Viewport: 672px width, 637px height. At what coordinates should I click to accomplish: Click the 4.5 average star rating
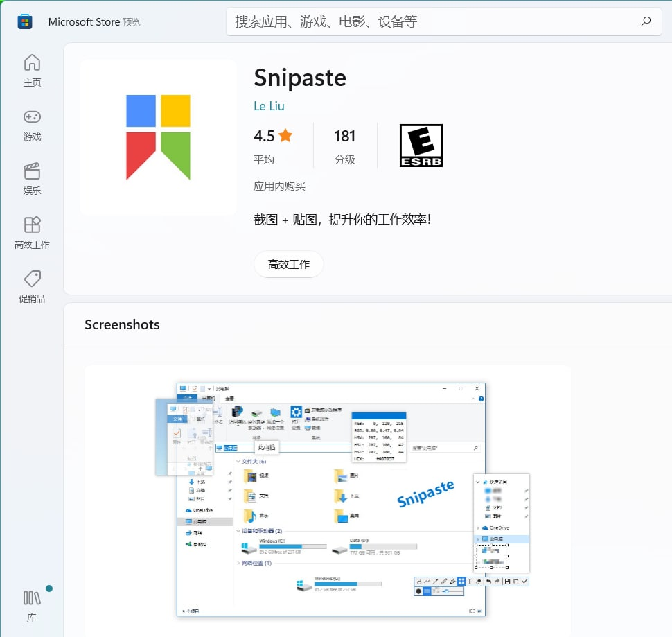273,136
